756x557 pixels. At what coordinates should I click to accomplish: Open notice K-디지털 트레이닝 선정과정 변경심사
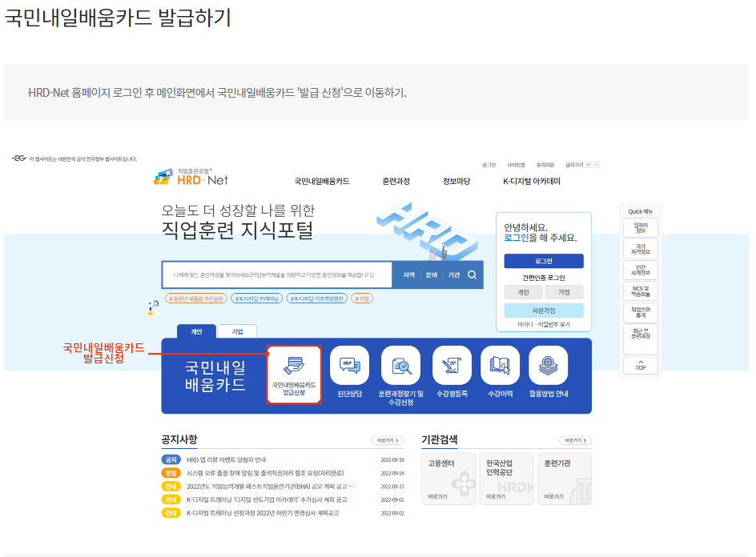pyautogui.click(x=263, y=513)
